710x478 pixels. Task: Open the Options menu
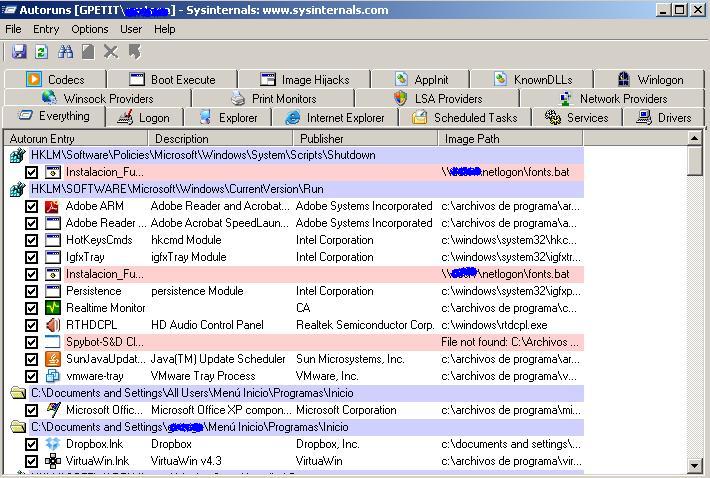tap(90, 29)
